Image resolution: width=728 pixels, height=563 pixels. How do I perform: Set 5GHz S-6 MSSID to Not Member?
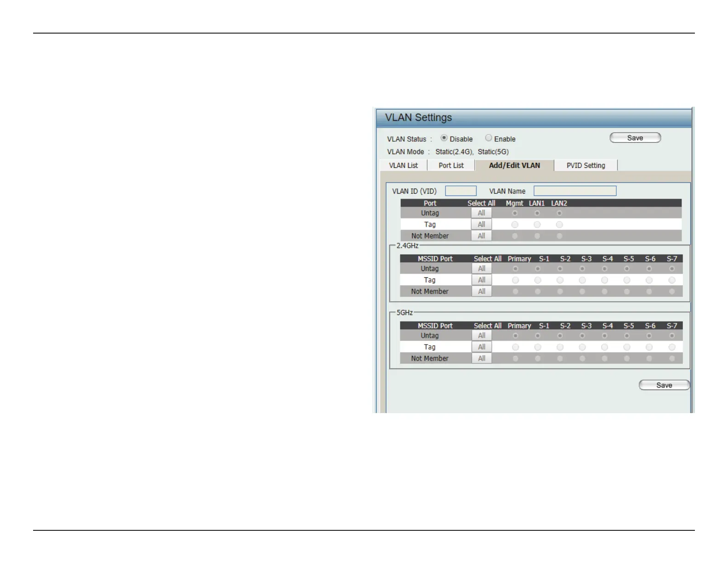pyautogui.click(x=649, y=358)
